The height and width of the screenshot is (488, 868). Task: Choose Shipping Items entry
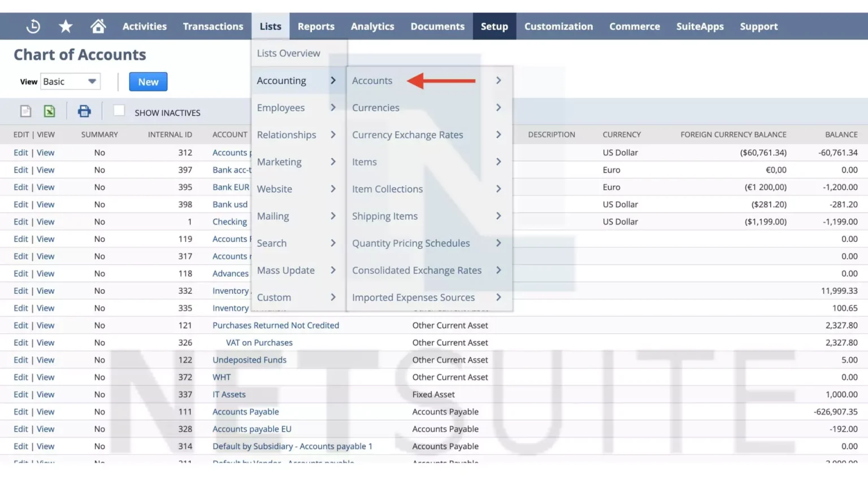(385, 216)
